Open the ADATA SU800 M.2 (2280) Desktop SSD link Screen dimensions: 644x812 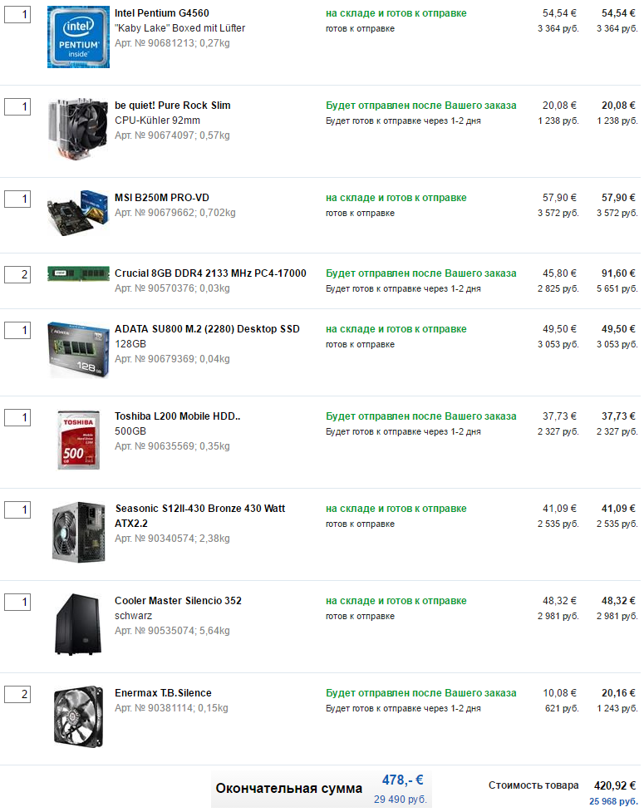[207, 329]
